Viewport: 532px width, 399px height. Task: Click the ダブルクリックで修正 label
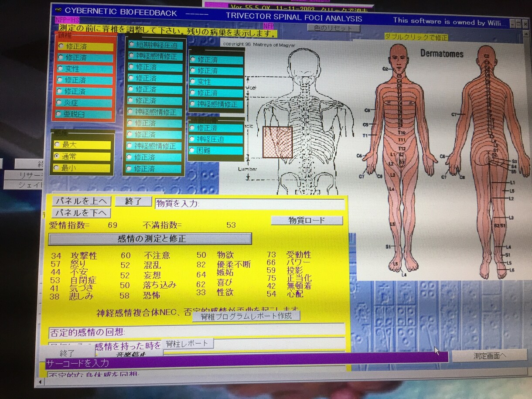click(x=416, y=38)
